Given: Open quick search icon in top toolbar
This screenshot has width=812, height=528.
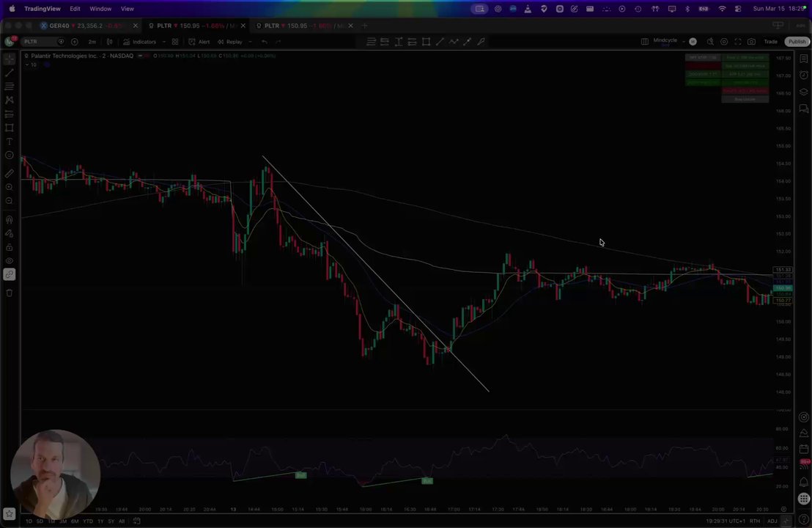Looking at the screenshot, I should [711, 42].
